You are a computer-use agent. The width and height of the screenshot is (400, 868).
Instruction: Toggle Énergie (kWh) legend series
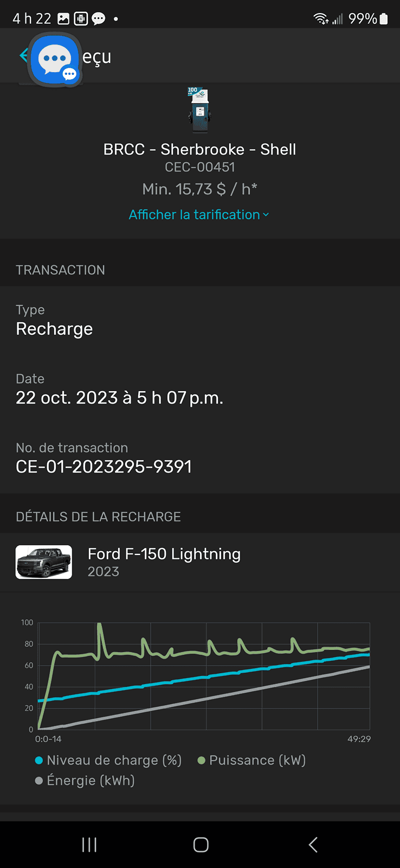(x=85, y=781)
